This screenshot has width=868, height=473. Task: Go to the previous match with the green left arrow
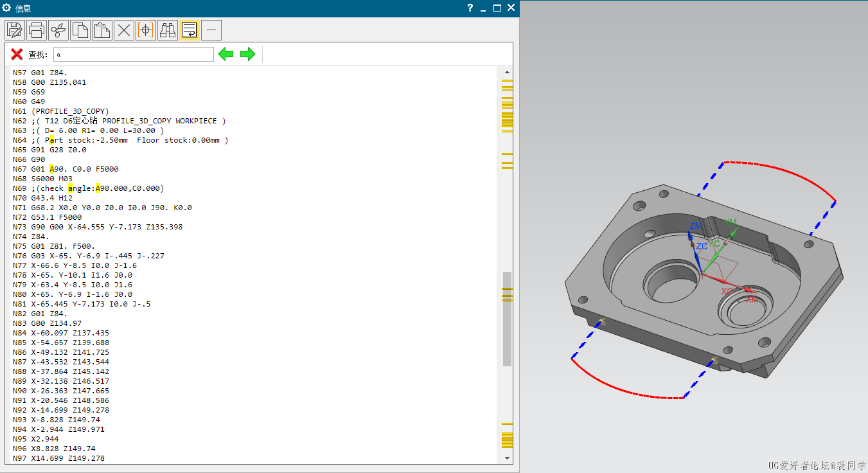coord(226,54)
